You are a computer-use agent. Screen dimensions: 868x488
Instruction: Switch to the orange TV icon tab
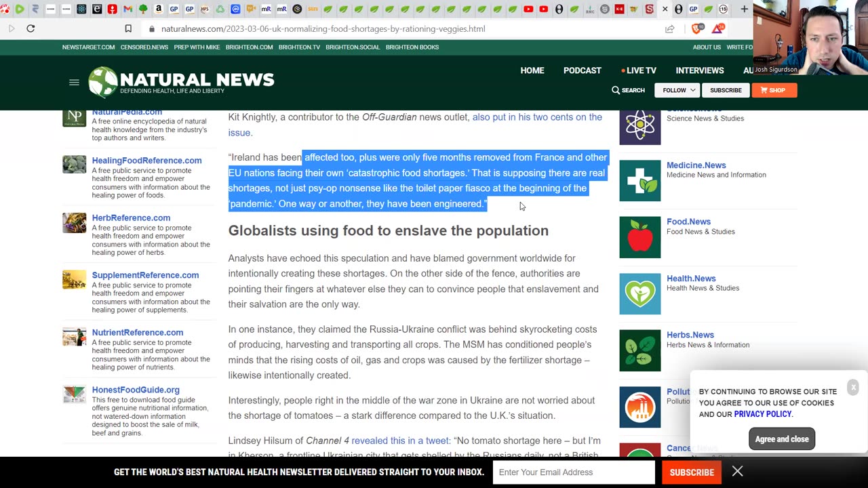click(251, 9)
